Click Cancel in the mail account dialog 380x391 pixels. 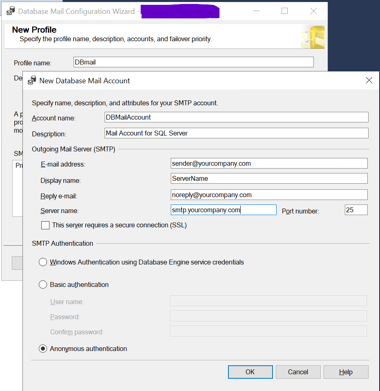click(x=298, y=372)
